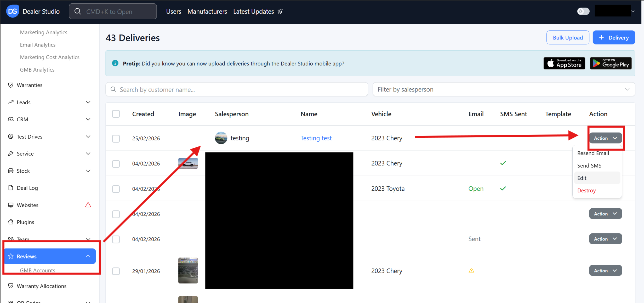Collapse the Reviews sidebar section

tap(88, 256)
